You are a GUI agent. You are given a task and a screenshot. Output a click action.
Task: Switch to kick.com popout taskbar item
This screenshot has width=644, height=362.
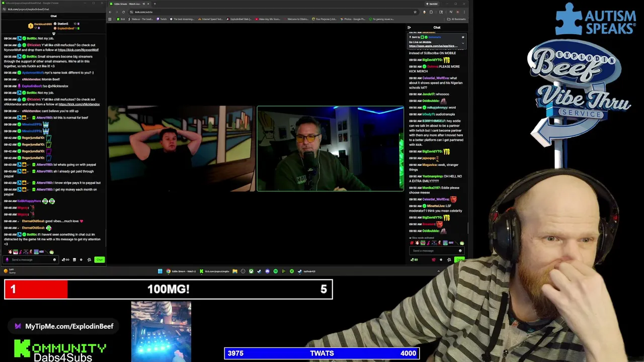click(x=215, y=271)
